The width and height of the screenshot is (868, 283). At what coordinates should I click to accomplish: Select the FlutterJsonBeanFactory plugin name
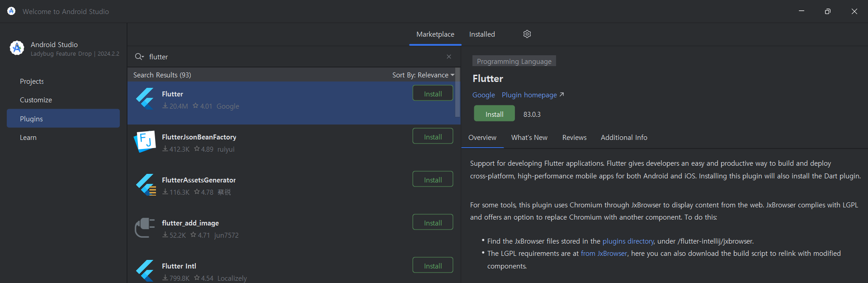pos(199,137)
